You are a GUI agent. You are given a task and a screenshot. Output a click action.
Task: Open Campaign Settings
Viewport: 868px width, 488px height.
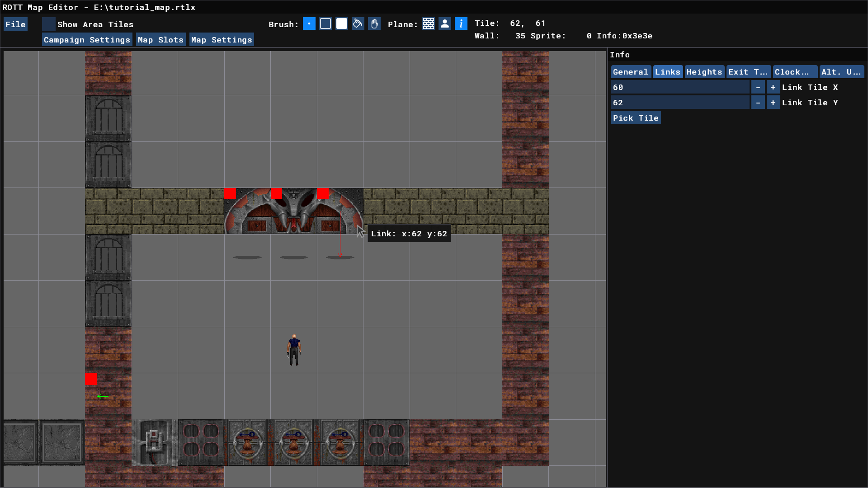tap(87, 40)
